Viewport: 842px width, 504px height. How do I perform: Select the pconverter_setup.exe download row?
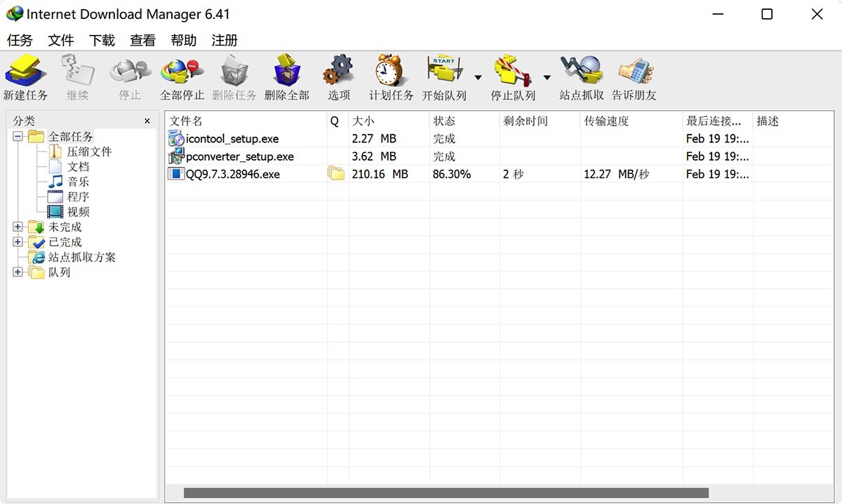[x=500, y=156]
